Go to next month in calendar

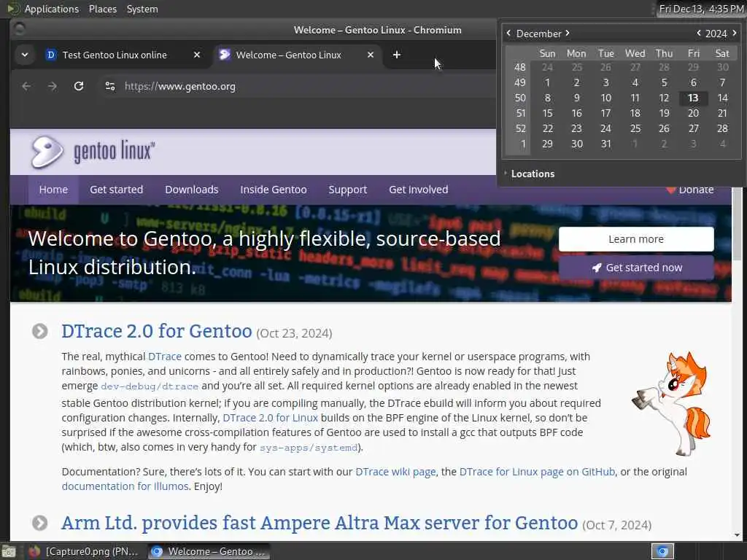[x=568, y=34]
